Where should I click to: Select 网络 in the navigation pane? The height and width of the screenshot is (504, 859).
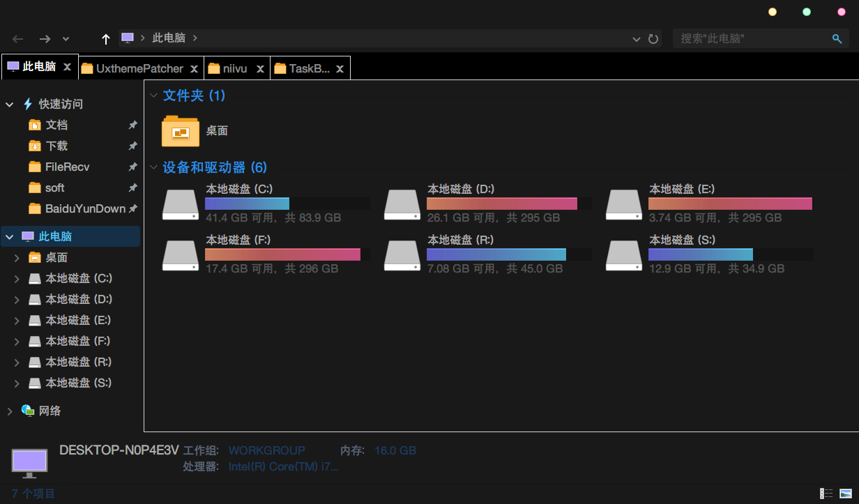50,411
